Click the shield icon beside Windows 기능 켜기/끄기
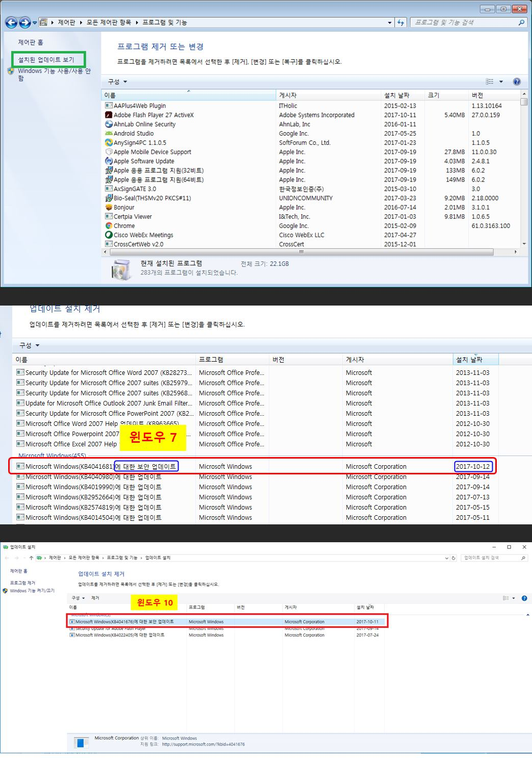 [x=5, y=591]
